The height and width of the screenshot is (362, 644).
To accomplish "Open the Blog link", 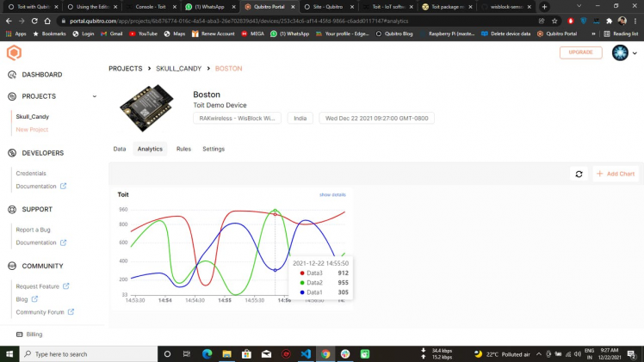I will point(27,299).
